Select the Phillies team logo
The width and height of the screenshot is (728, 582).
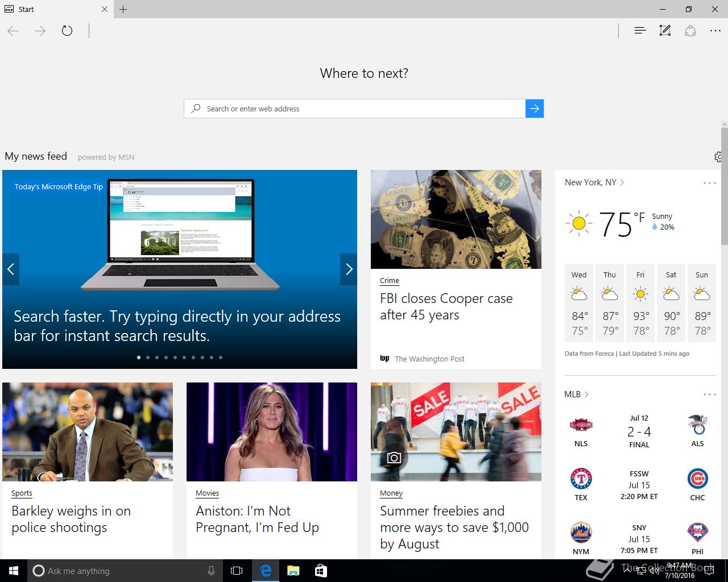698,533
